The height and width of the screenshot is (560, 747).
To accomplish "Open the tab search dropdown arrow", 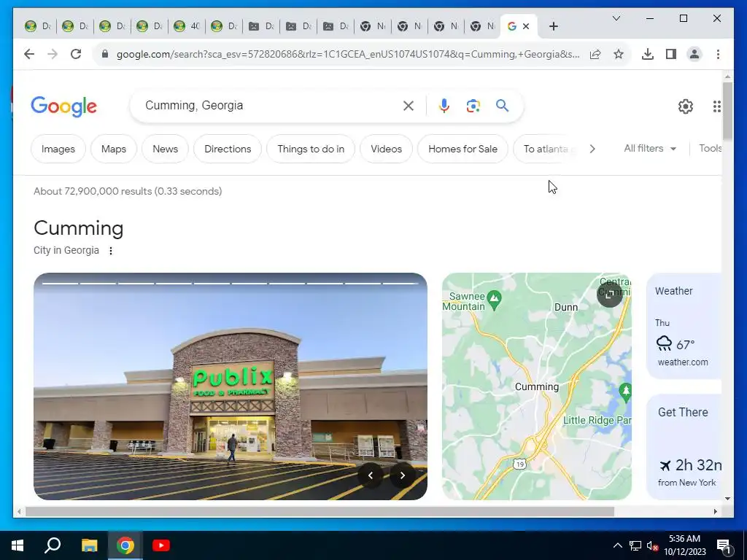I will point(616,18).
